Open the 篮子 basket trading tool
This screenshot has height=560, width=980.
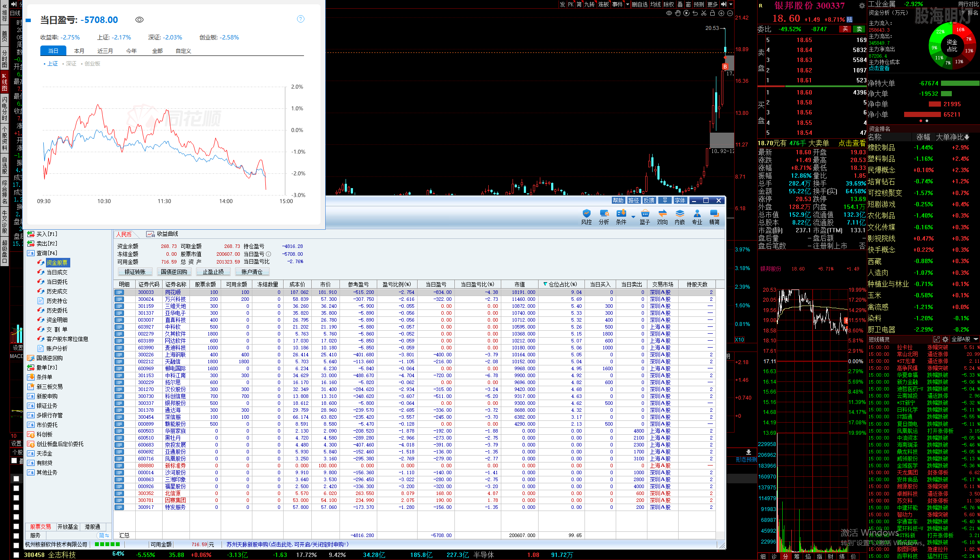click(645, 217)
